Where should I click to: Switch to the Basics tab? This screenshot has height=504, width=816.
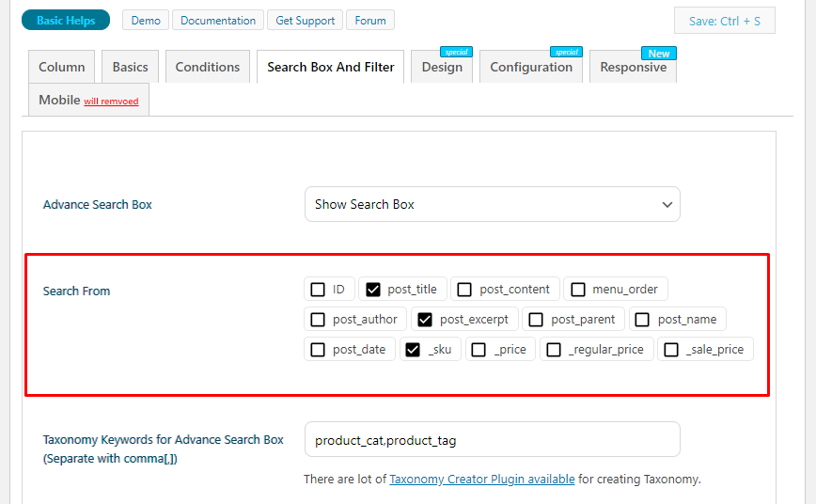pyautogui.click(x=130, y=67)
